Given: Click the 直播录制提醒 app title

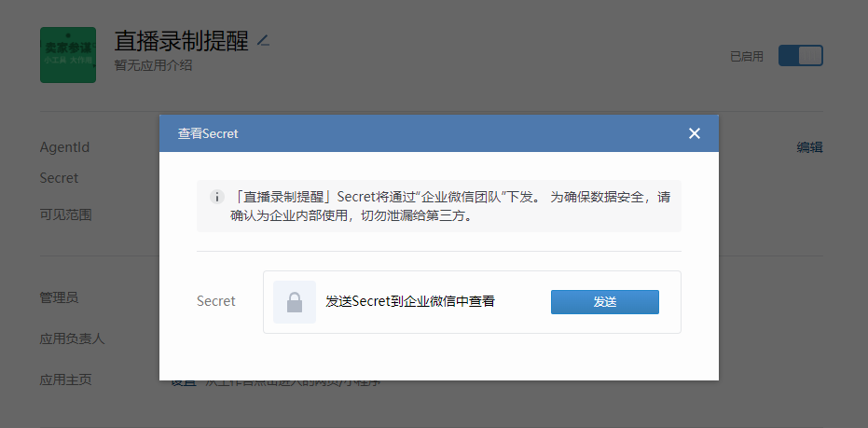Looking at the screenshot, I should 182,41.
